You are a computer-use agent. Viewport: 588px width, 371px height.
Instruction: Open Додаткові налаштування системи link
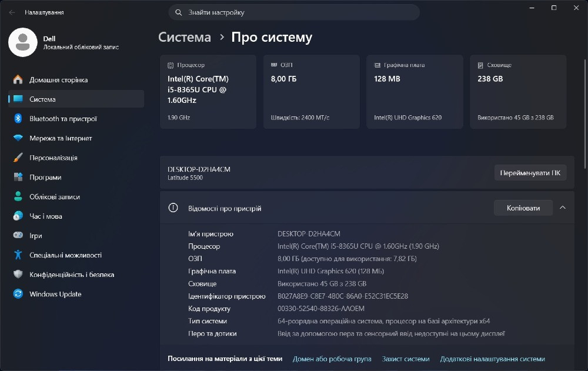(492, 359)
